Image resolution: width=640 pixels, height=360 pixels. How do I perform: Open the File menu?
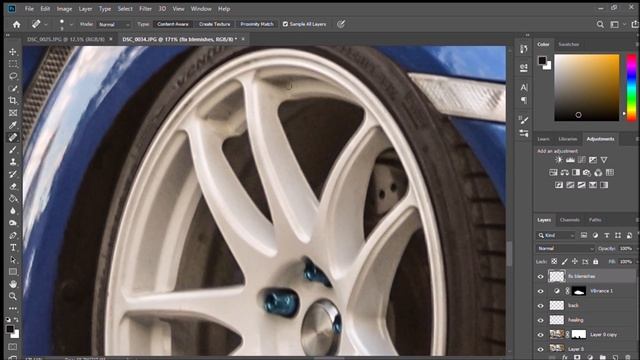point(29,9)
